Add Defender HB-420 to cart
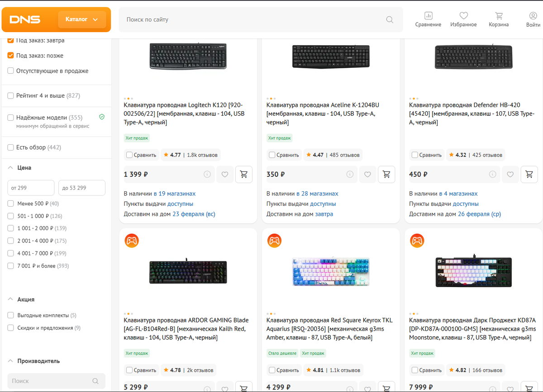 pos(529,174)
